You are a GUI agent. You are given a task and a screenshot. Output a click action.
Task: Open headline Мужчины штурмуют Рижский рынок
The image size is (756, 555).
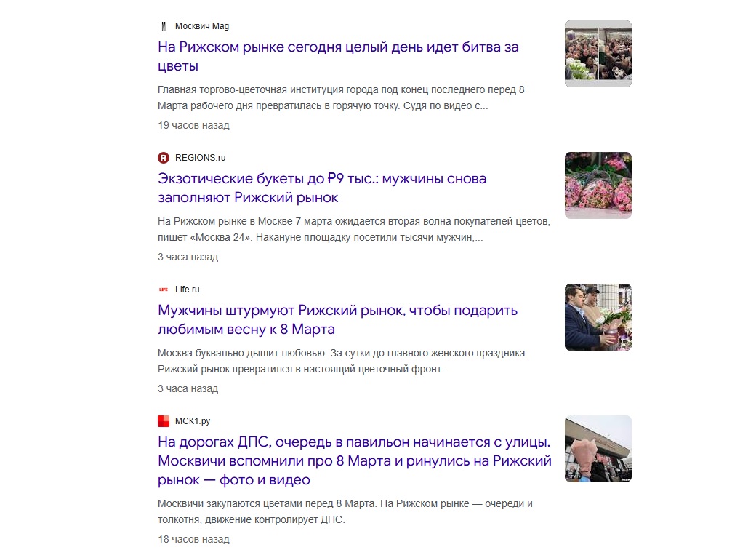tap(337, 319)
